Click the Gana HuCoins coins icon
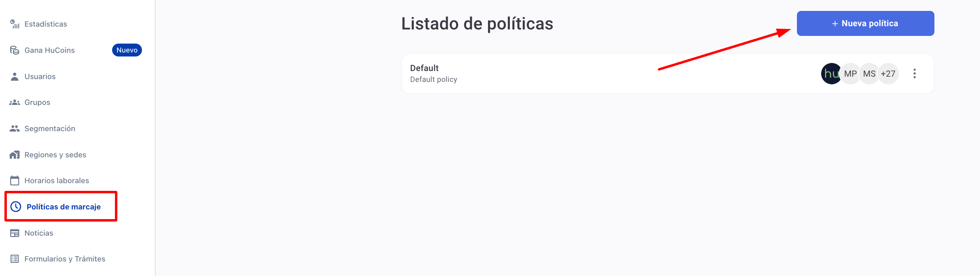 (x=15, y=50)
